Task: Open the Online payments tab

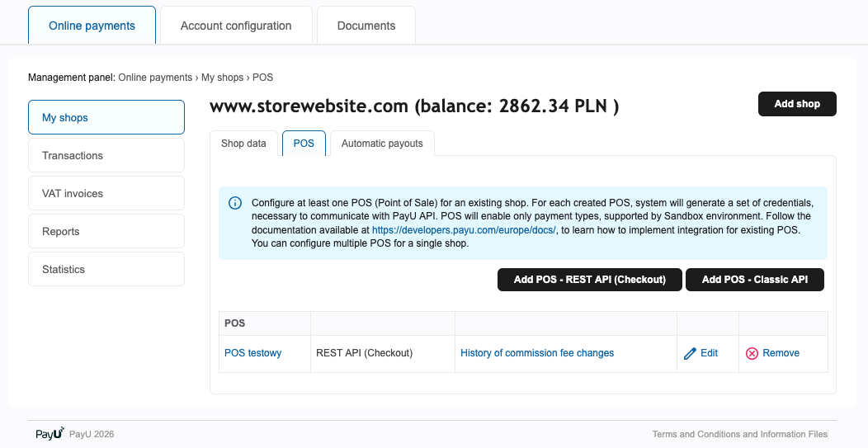Action: pyautogui.click(x=92, y=26)
